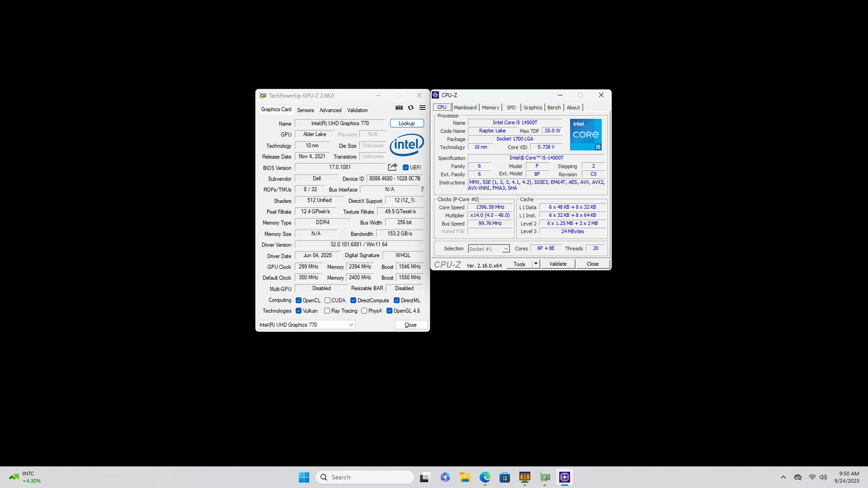The image size is (868, 488).
Task: Click the Lookup button in GPU-Z
Action: click(x=407, y=123)
